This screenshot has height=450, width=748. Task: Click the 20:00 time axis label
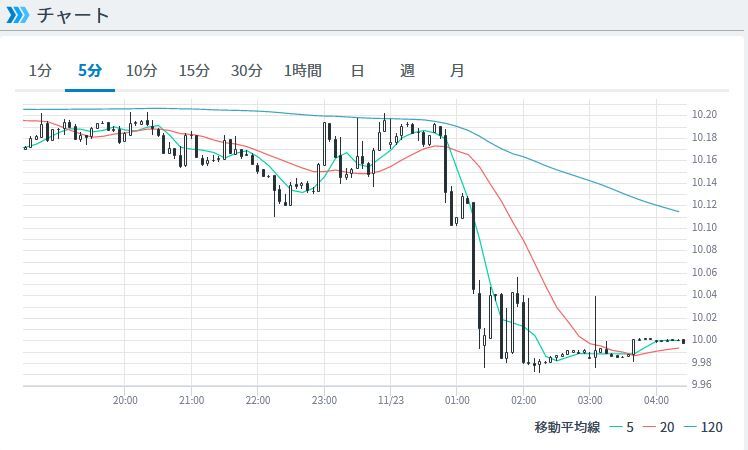coord(125,400)
